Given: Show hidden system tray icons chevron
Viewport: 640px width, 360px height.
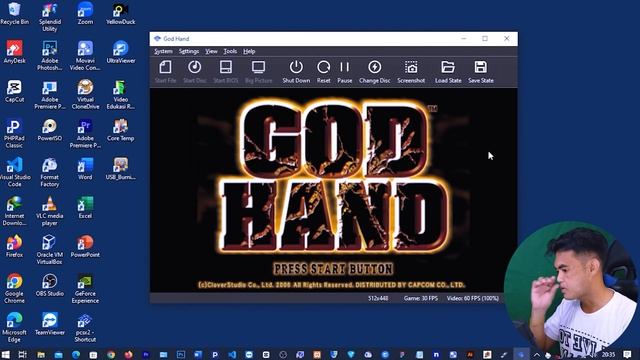Looking at the screenshot, I should tap(536, 355).
